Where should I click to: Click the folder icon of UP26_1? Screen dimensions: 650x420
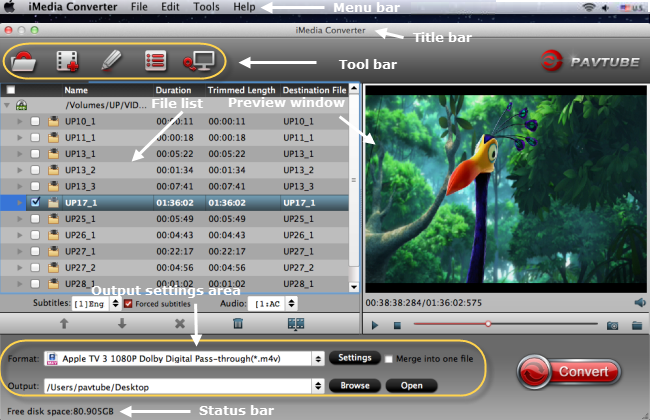[53, 235]
